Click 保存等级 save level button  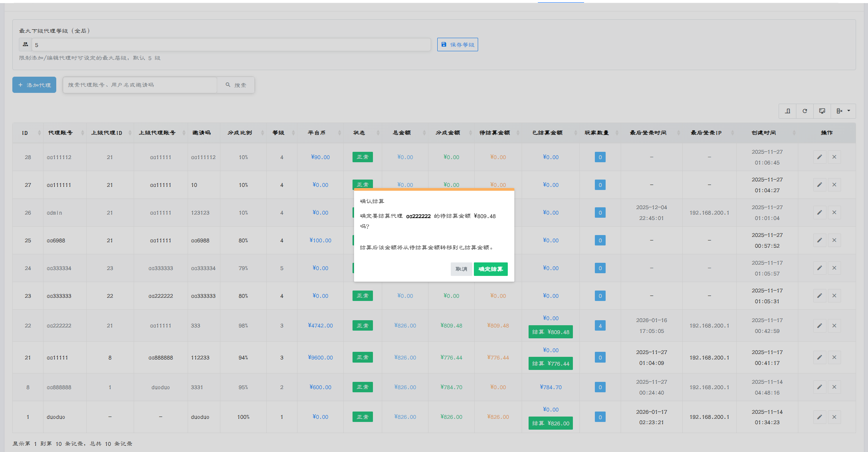coord(457,45)
